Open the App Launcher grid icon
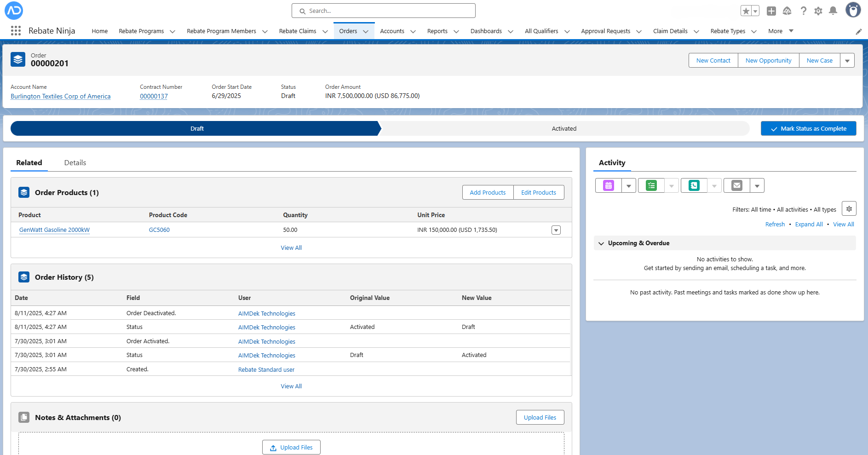The image size is (868, 455). pos(16,31)
